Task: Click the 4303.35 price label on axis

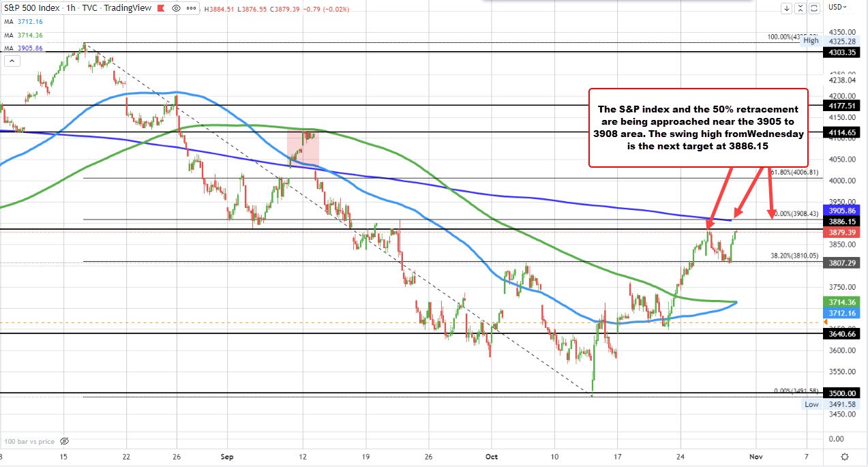Action: pos(843,52)
